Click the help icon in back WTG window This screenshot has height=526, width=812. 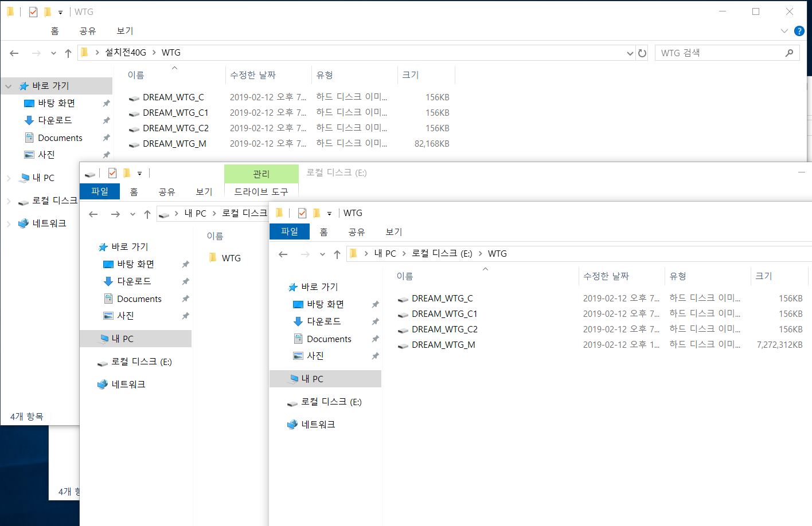pyautogui.click(x=799, y=31)
